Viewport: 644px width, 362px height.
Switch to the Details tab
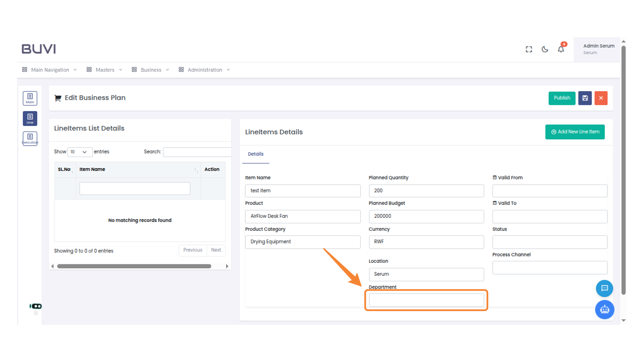pyautogui.click(x=256, y=154)
